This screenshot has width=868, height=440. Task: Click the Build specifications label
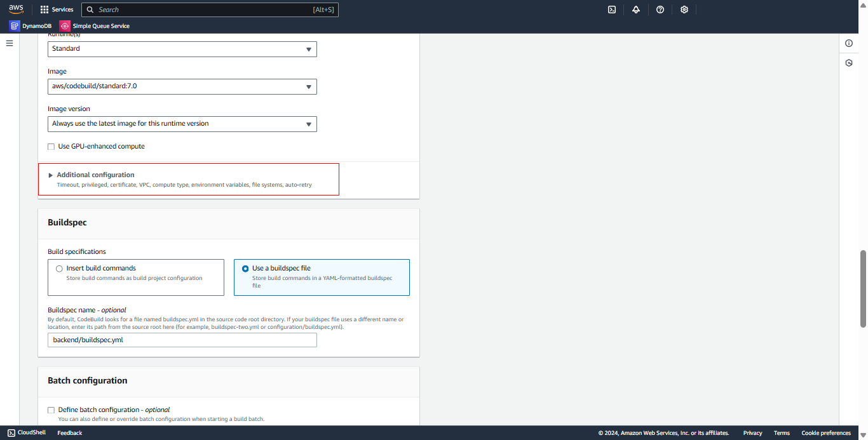[x=77, y=252]
